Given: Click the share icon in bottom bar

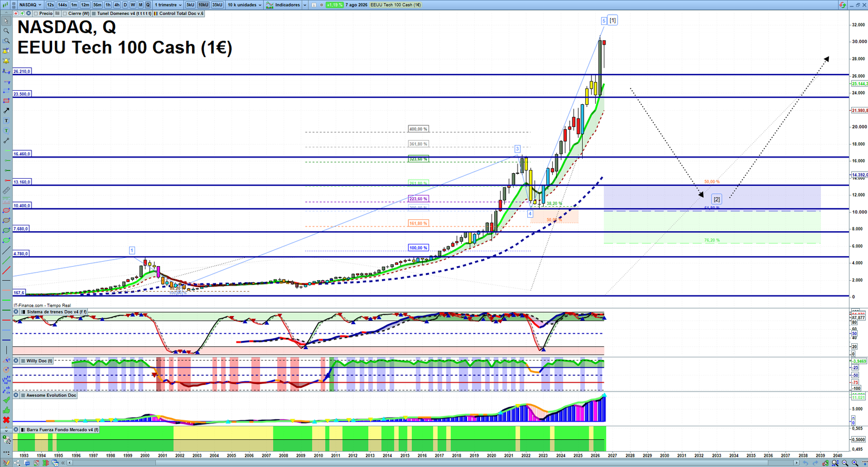Looking at the screenshot, I should 17,463.
